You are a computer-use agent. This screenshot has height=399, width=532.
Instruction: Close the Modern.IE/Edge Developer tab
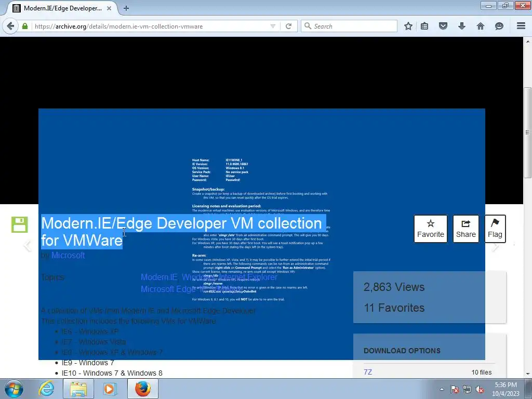pyautogui.click(x=109, y=8)
